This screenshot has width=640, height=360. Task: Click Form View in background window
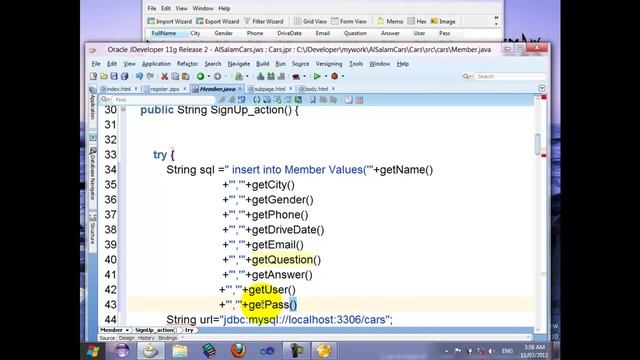(x=349, y=21)
